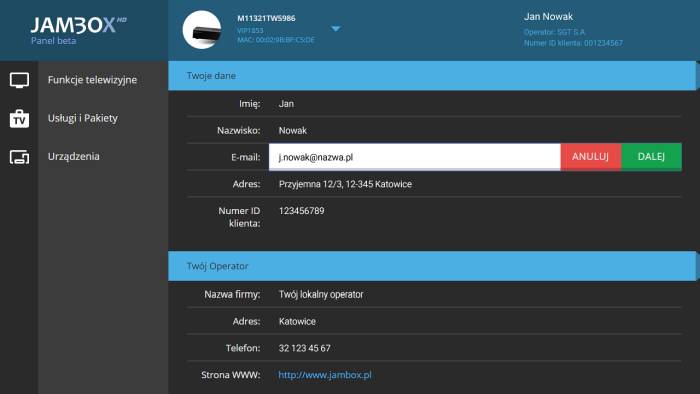
Task: Expand the device selector dropdown arrow
Action: (336, 29)
